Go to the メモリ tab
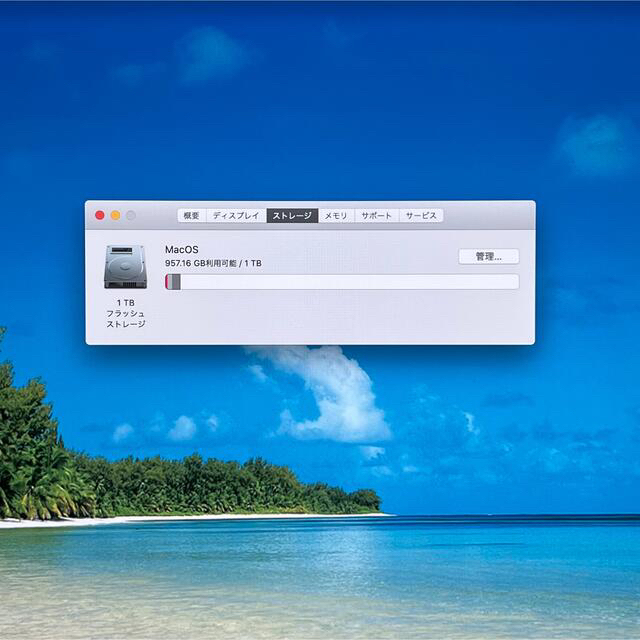 [336, 216]
